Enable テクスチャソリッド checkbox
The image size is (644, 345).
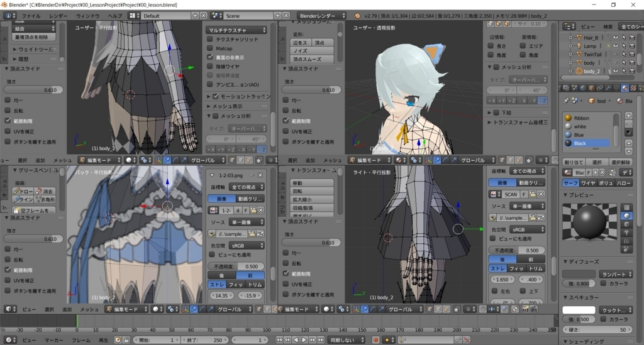[x=210, y=39]
